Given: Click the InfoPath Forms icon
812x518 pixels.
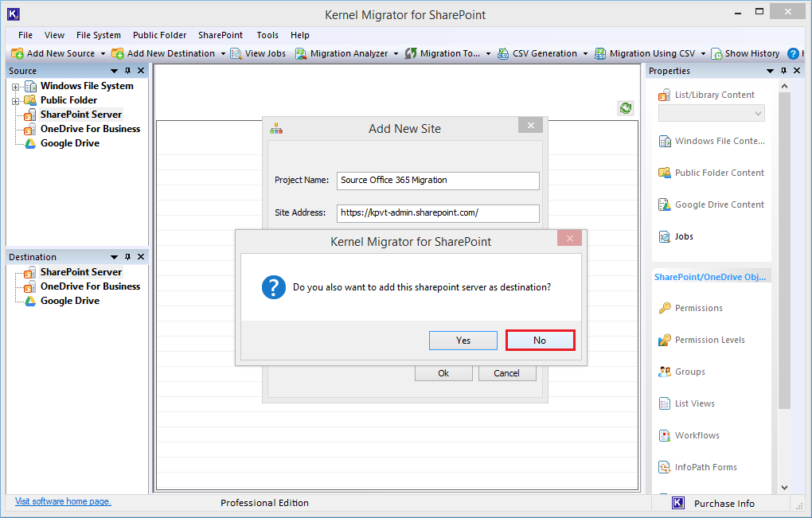Looking at the screenshot, I should [x=665, y=467].
